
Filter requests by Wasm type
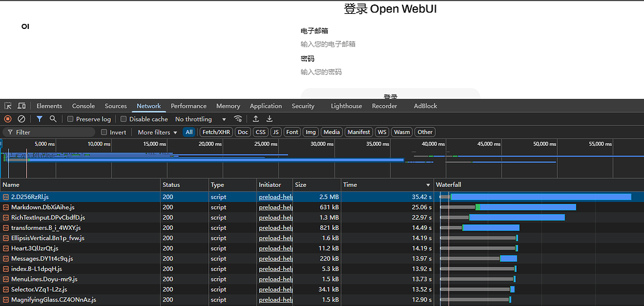tap(402, 132)
